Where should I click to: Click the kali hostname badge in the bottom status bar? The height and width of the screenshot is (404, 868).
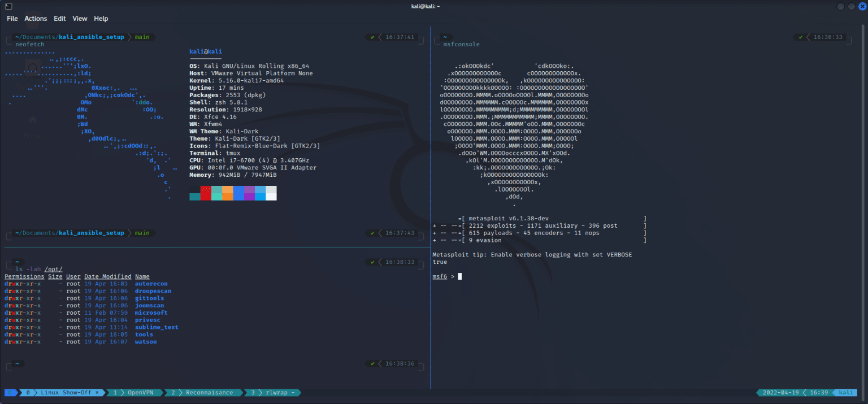pyautogui.click(x=845, y=392)
